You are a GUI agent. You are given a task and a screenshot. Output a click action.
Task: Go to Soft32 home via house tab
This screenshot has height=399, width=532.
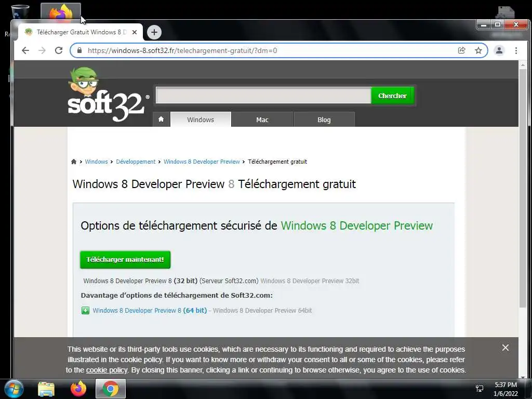coord(161,119)
